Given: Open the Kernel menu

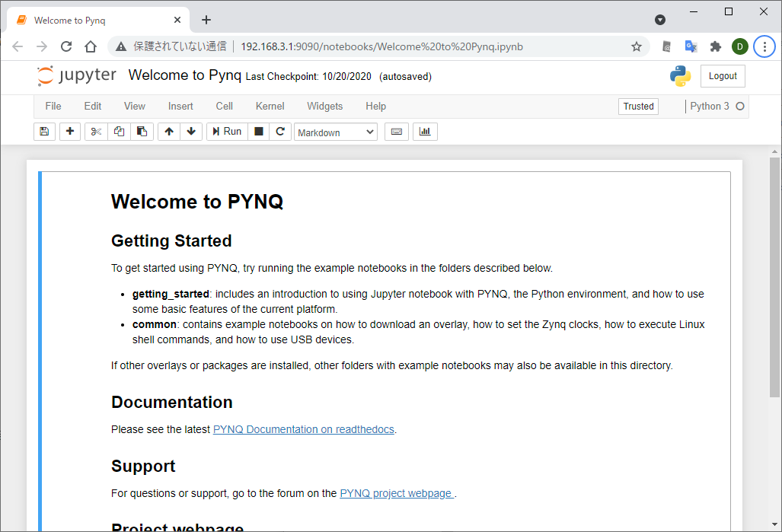Looking at the screenshot, I should point(270,107).
